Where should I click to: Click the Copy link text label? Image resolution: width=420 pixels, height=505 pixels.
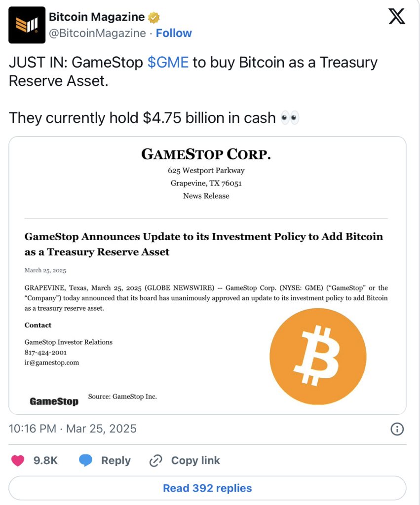coord(195,461)
